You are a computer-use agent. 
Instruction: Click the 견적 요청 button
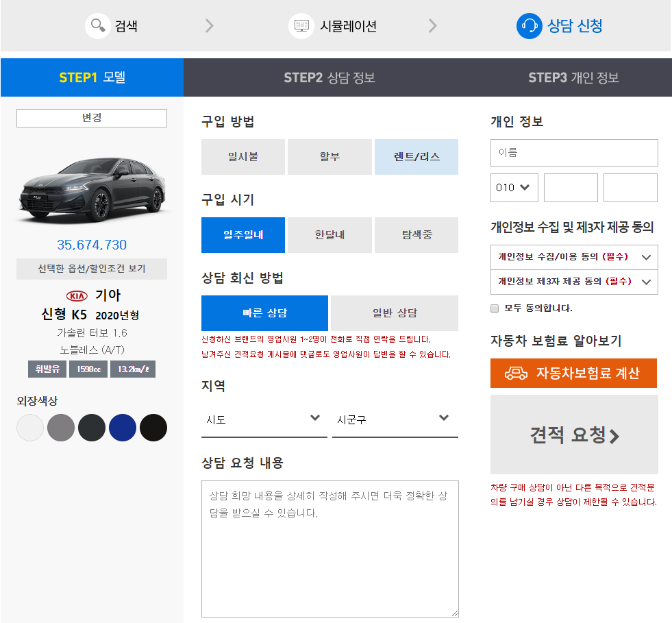tap(574, 435)
